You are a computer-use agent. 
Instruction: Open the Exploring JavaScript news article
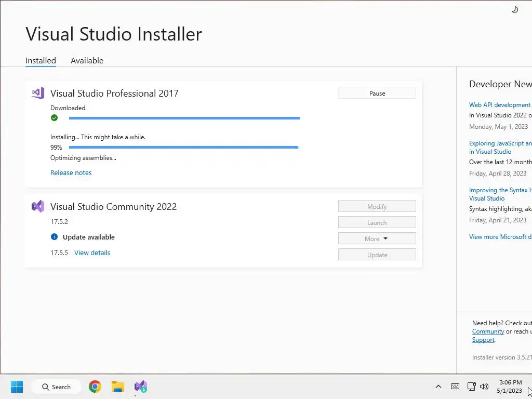[x=500, y=147]
